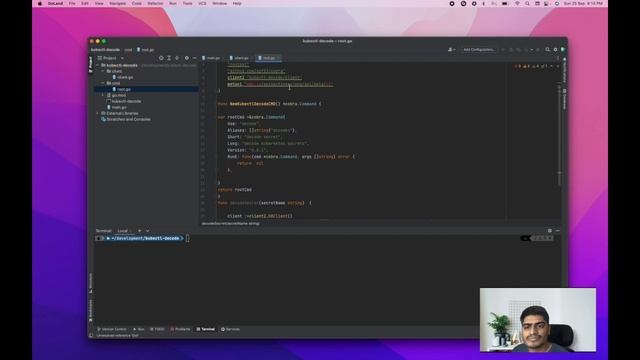Open Version Control tool window
The width and height of the screenshot is (640, 360).
112,329
